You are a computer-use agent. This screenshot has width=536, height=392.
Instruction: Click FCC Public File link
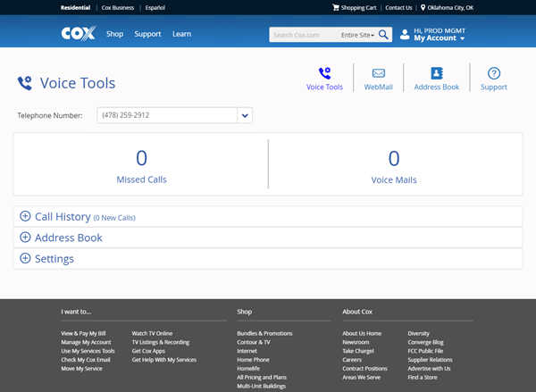pyautogui.click(x=425, y=351)
